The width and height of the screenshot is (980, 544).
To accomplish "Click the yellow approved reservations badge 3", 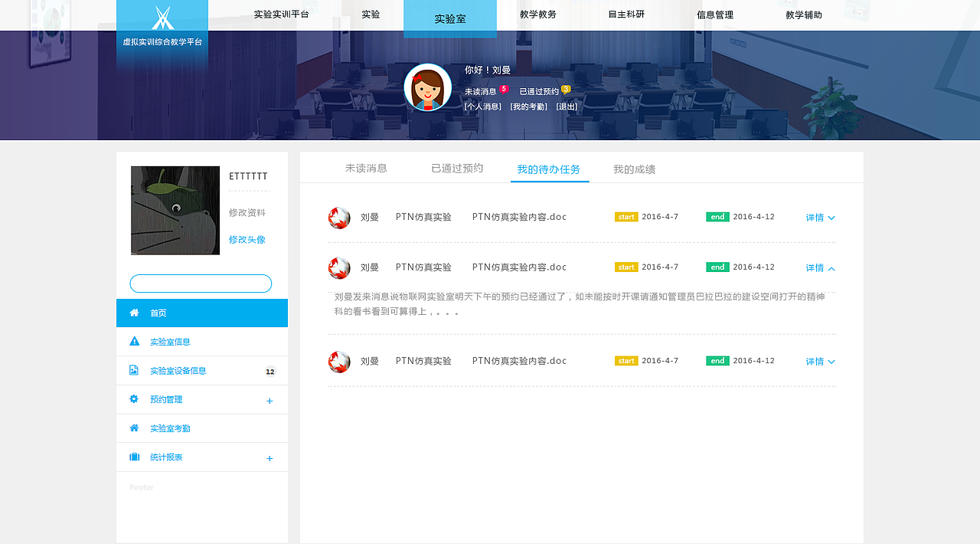I will tap(566, 89).
